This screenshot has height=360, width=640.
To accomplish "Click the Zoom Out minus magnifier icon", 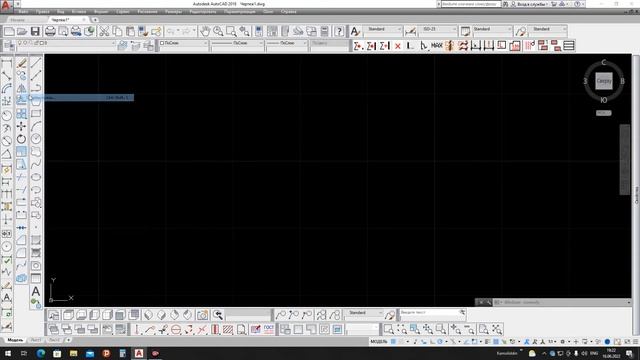I will coord(469,329).
